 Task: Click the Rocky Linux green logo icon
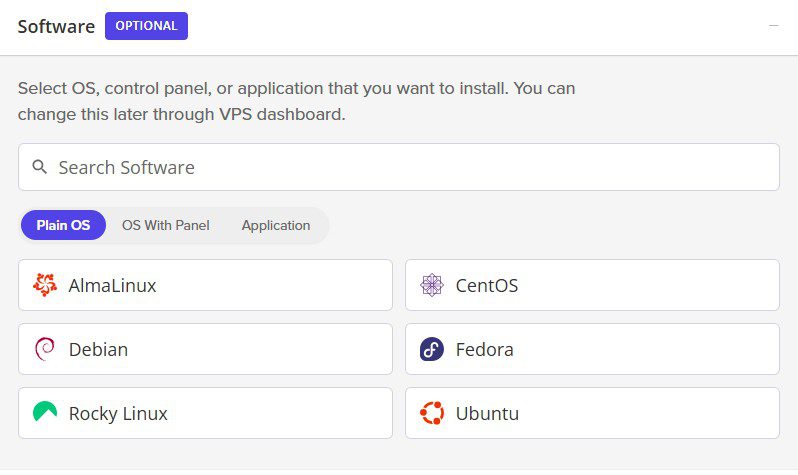coord(45,412)
